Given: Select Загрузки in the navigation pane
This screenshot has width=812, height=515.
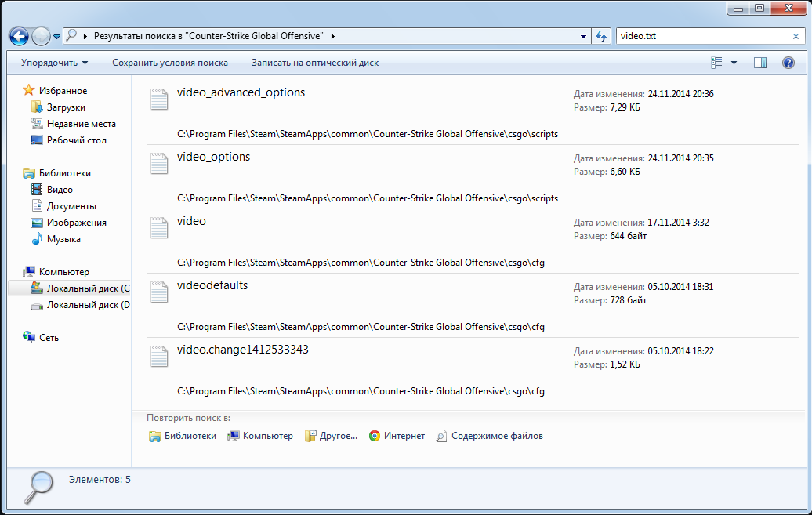Looking at the screenshot, I should tap(66, 107).
